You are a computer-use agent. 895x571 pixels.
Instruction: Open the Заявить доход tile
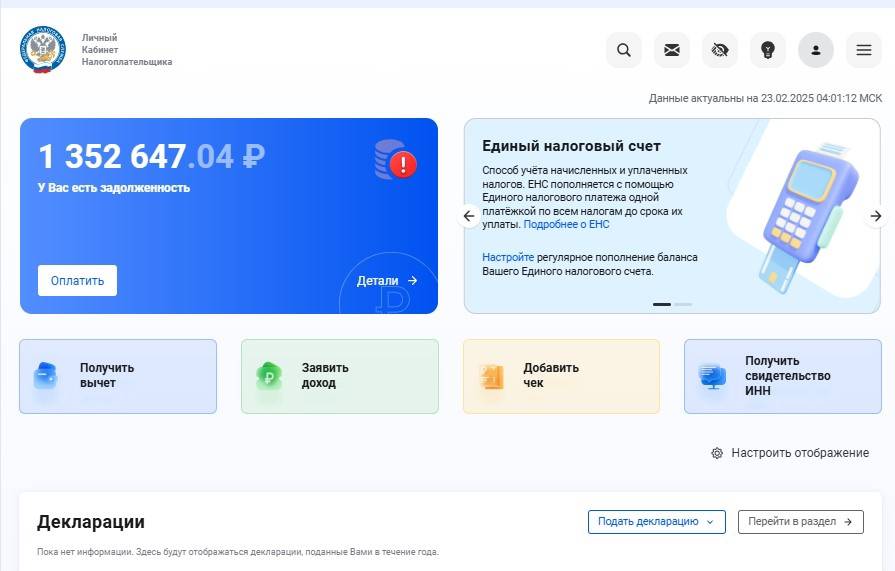pyautogui.click(x=339, y=376)
